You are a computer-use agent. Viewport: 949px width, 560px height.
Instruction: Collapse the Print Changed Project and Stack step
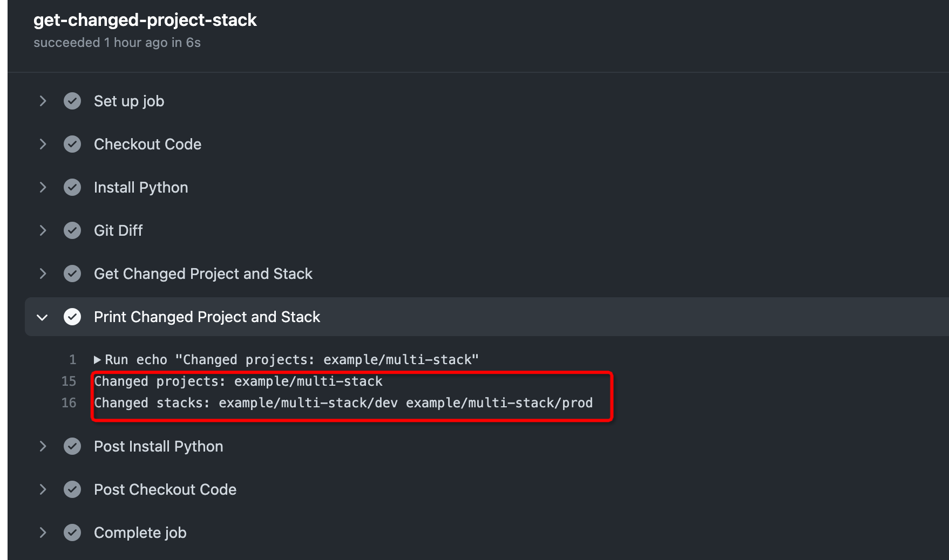click(43, 317)
